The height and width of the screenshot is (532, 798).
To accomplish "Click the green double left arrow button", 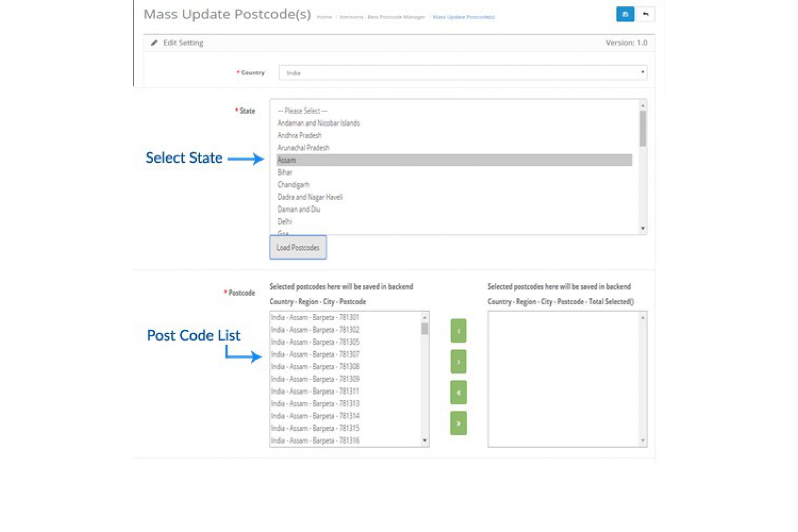I will 458,392.
